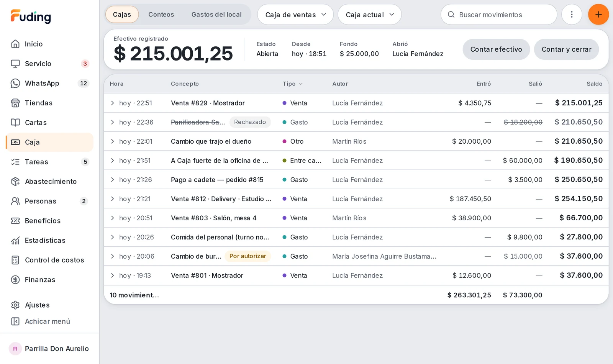Expand the Comida del personal row
The image size is (613, 364).
[x=112, y=237]
